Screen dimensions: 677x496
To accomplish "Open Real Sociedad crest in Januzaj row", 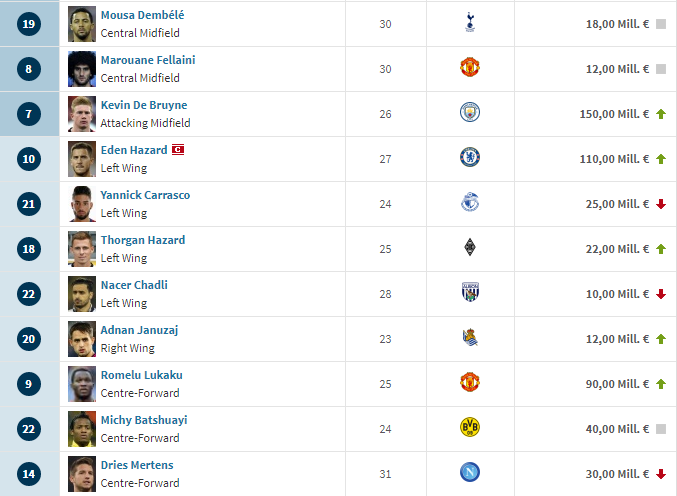I will click(470, 337).
